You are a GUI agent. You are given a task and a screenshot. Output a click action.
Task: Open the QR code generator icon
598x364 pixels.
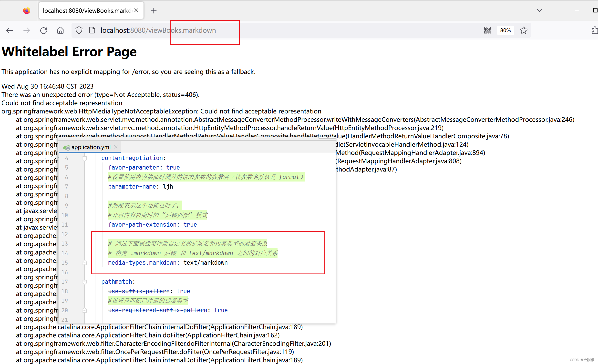pos(487,30)
